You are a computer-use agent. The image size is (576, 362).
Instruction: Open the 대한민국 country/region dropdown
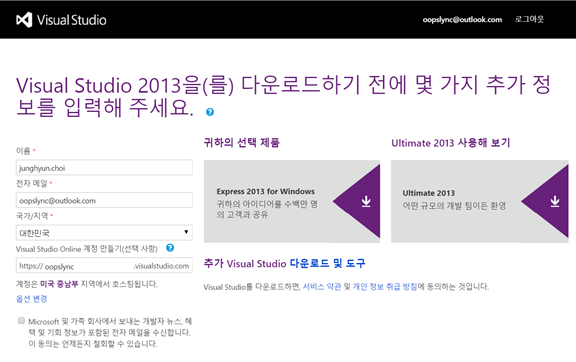pos(104,232)
